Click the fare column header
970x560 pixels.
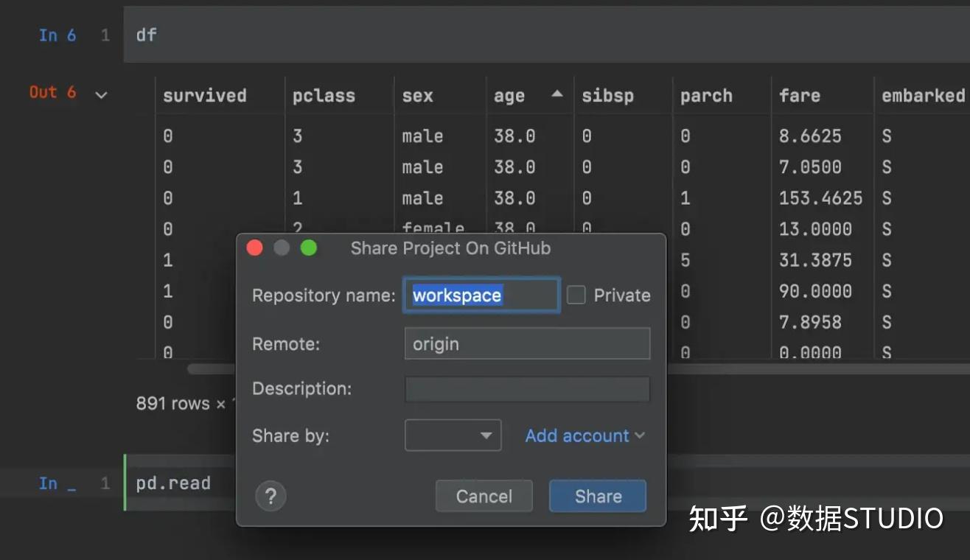coord(800,94)
